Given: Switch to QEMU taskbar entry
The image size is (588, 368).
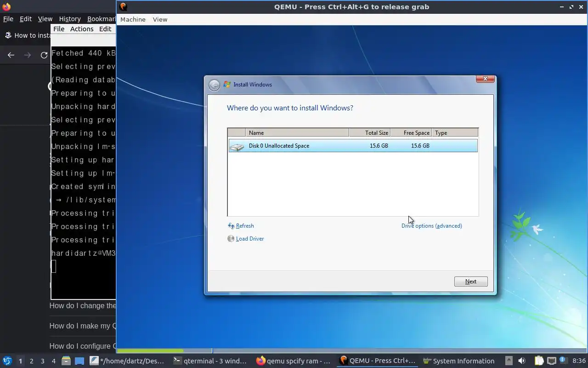Looking at the screenshot, I should [x=378, y=361].
